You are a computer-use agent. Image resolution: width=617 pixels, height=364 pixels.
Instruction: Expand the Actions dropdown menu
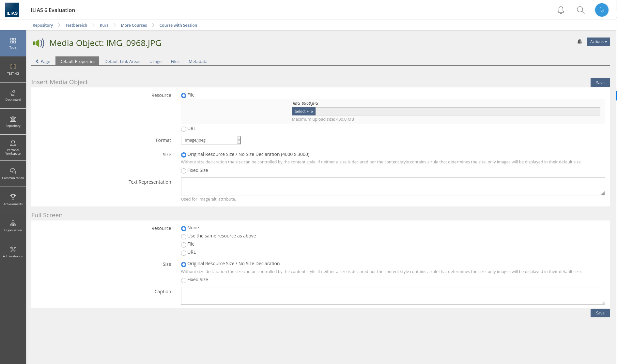598,42
